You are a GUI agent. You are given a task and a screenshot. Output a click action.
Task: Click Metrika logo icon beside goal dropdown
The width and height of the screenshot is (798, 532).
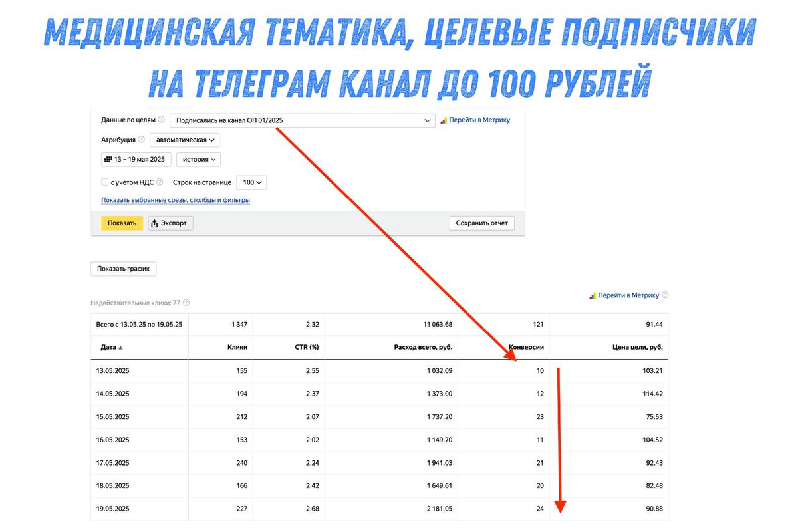tap(444, 120)
